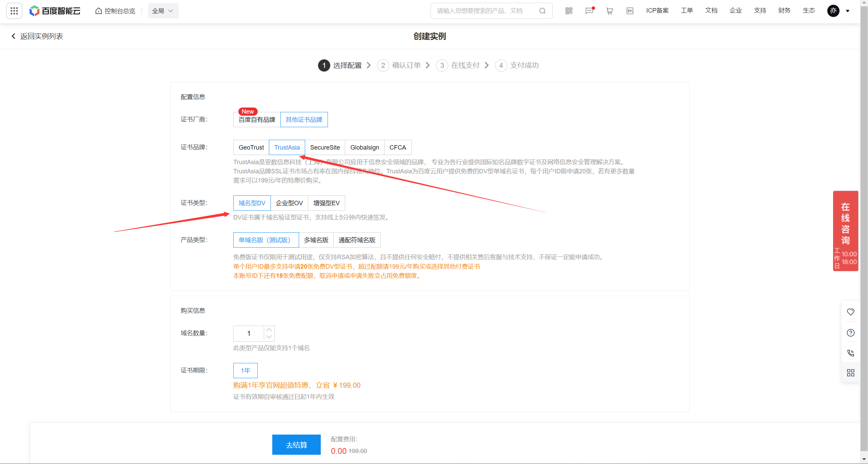
Task: Expand the account avatar dropdown arrow
Action: (x=848, y=11)
